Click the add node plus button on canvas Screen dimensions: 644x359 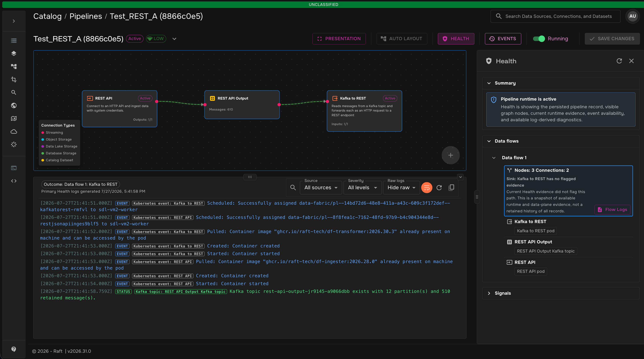450,155
